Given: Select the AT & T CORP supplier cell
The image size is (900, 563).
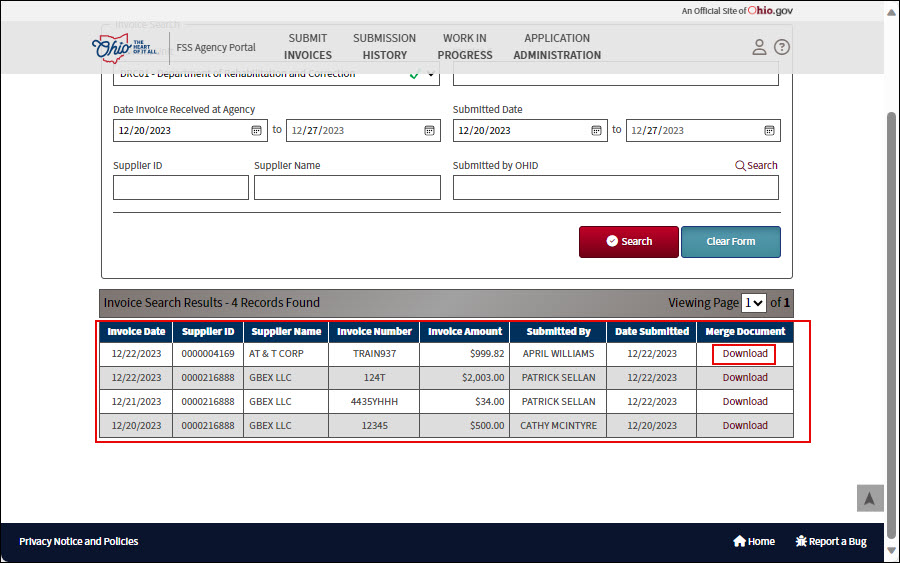Looking at the screenshot, I should (286, 354).
